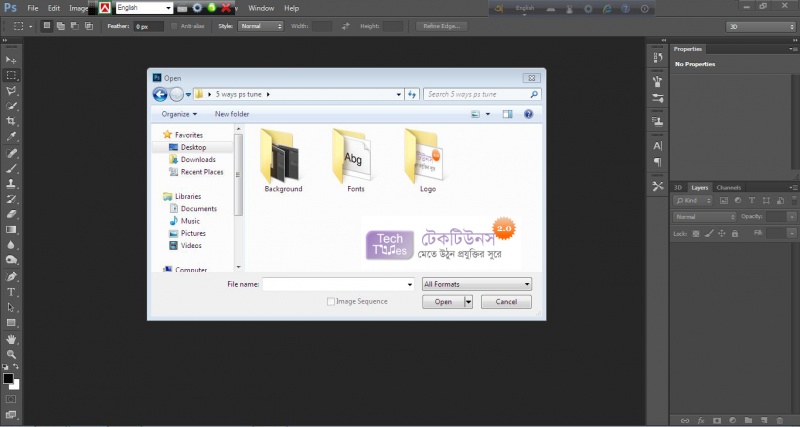Click the Help icon in Open dialog
The image size is (800, 427).
tap(529, 114)
